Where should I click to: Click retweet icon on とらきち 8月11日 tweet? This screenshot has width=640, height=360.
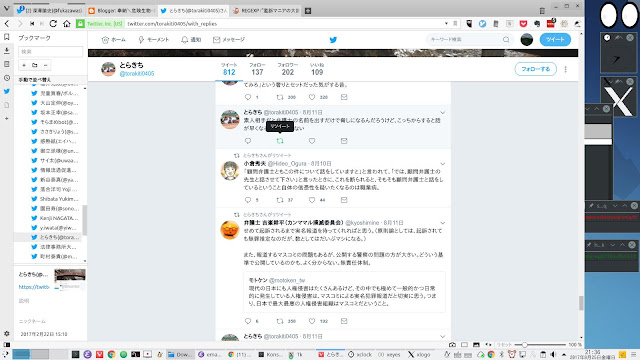pyautogui.click(x=280, y=141)
